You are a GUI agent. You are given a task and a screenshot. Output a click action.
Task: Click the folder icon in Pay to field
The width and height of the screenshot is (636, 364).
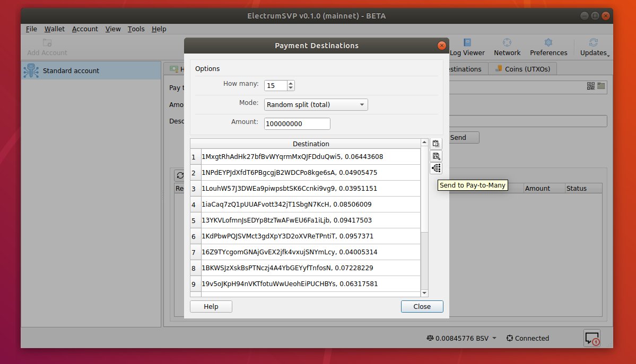pyautogui.click(x=601, y=86)
